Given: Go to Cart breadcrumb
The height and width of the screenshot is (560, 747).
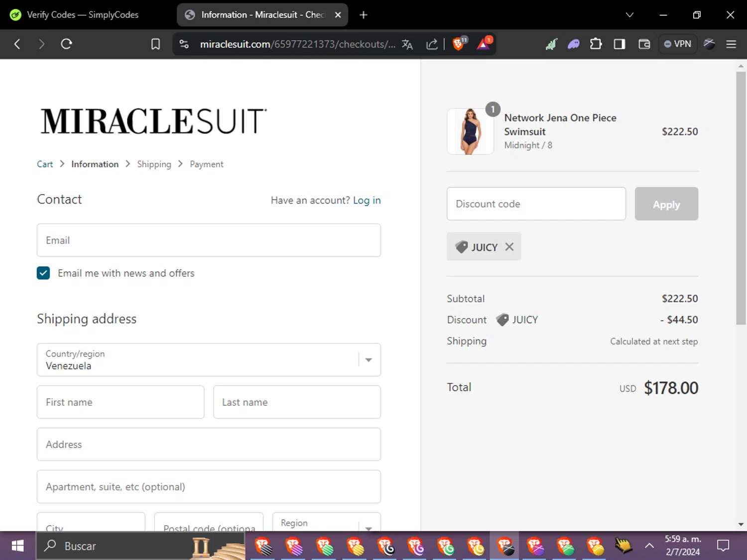Looking at the screenshot, I should [x=45, y=164].
